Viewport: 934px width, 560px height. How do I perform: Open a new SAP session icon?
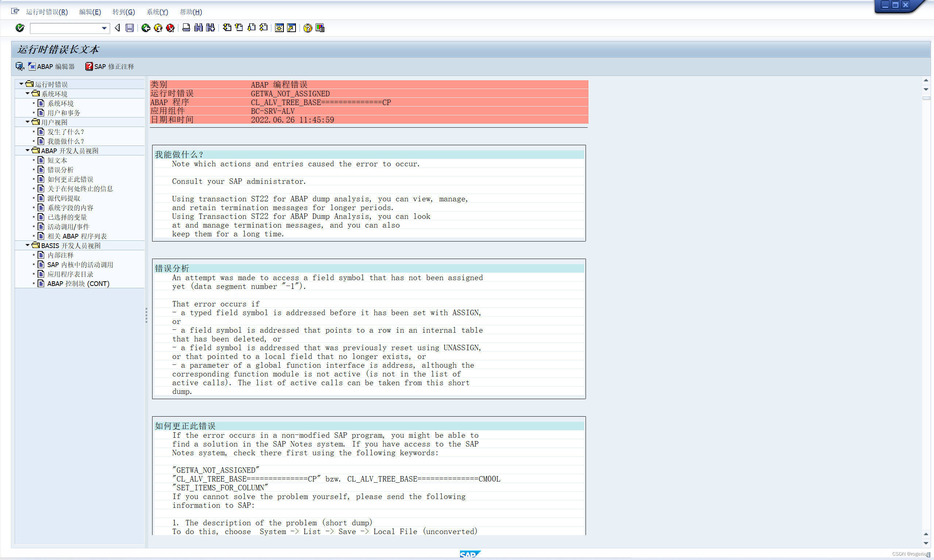tap(279, 28)
